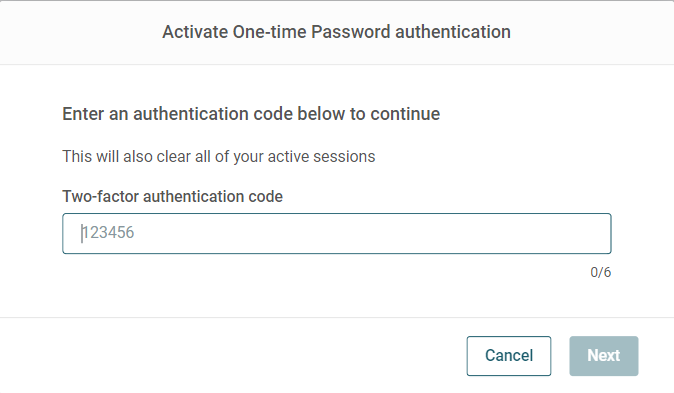Select the 0/6 character counter

click(x=600, y=272)
